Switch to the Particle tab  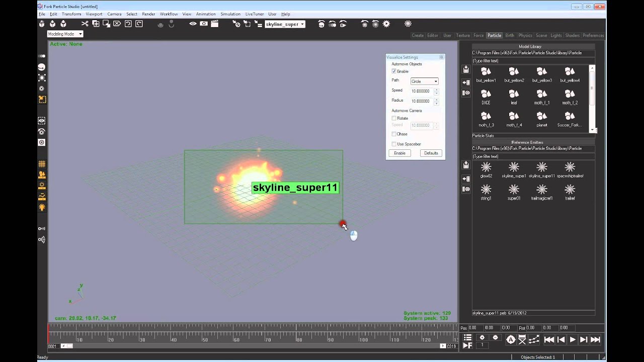click(494, 35)
